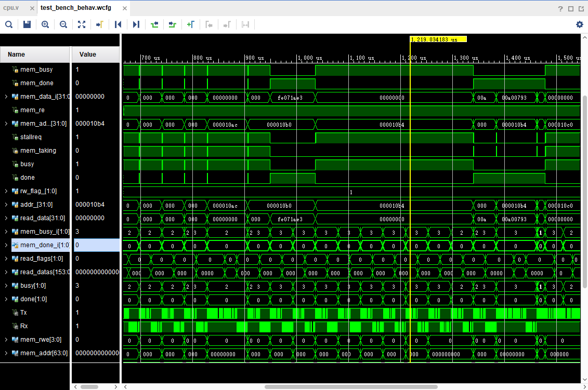Select the mem_re signal
The image size is (588, 390).
pyautogui.click(x=32, y=110)
